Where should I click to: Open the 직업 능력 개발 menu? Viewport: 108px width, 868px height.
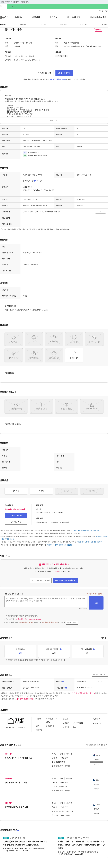[x=74, y=18]
